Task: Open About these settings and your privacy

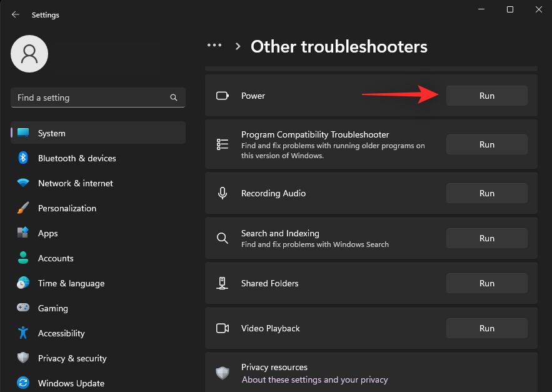Action: pyautogui.click(x=314, y=379)
